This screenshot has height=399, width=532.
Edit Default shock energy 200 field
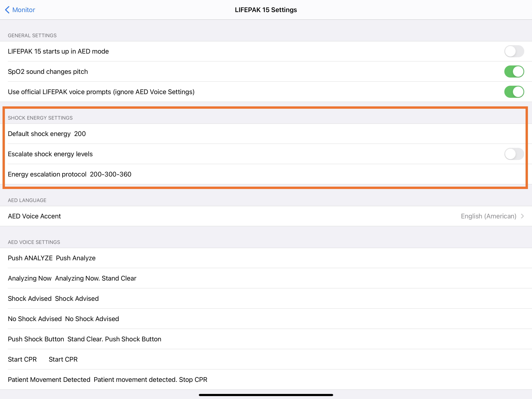point(80,134)
